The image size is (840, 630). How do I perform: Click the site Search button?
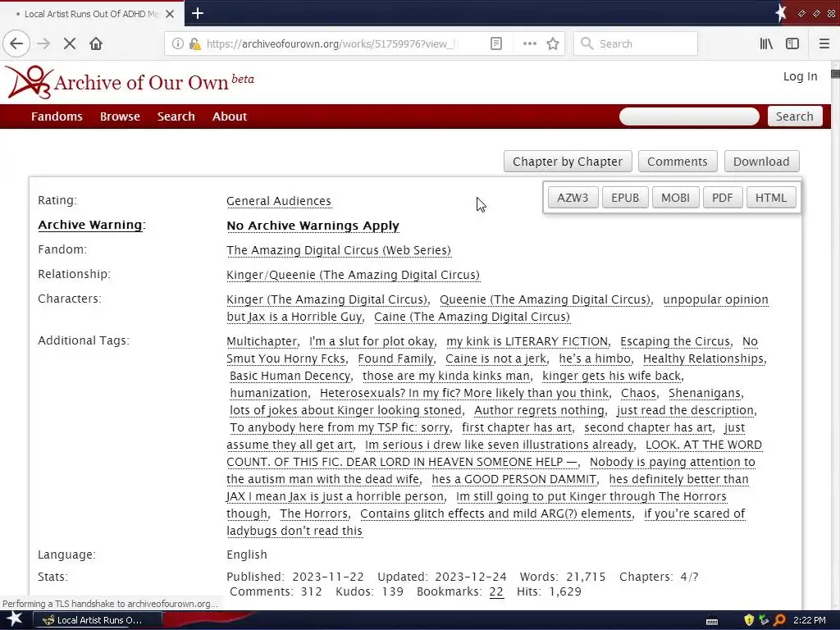click(x=794, y=116)
